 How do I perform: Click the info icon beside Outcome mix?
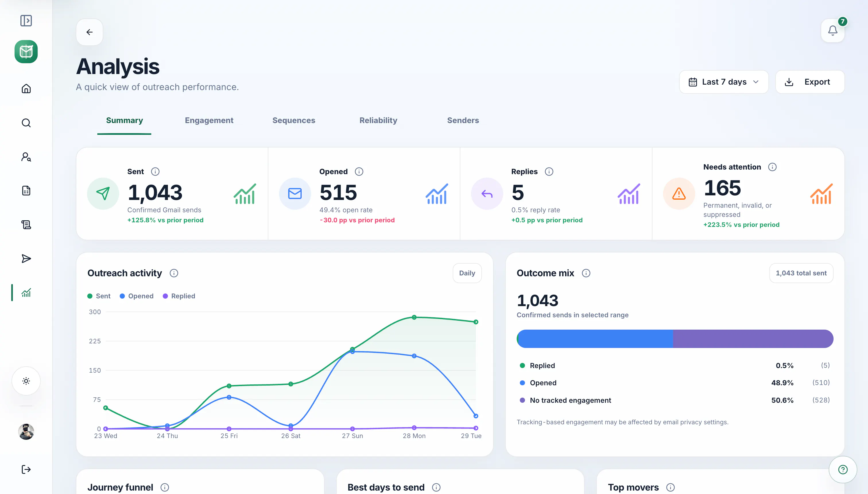[586, 273]
